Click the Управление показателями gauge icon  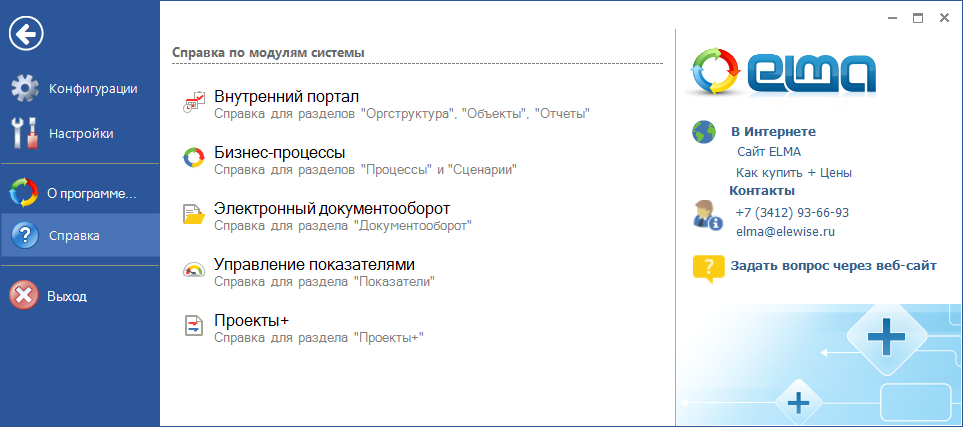click(193, 270)
